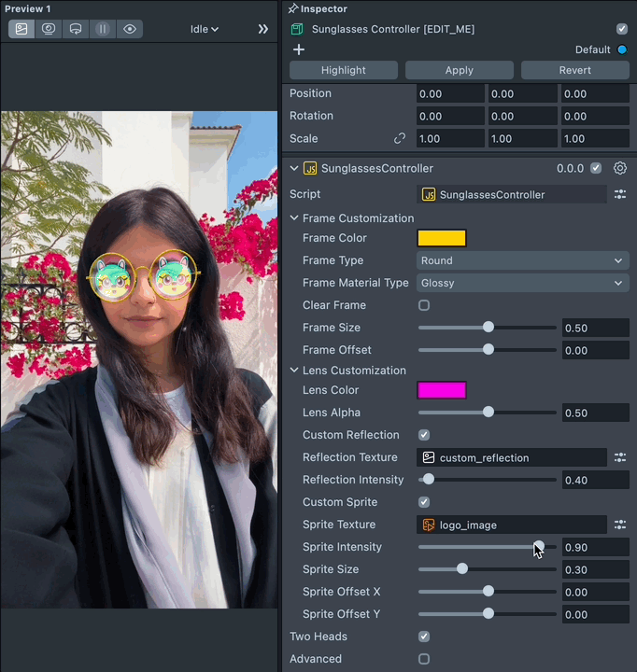Click picker icon next to Sprite Texture

620,525
